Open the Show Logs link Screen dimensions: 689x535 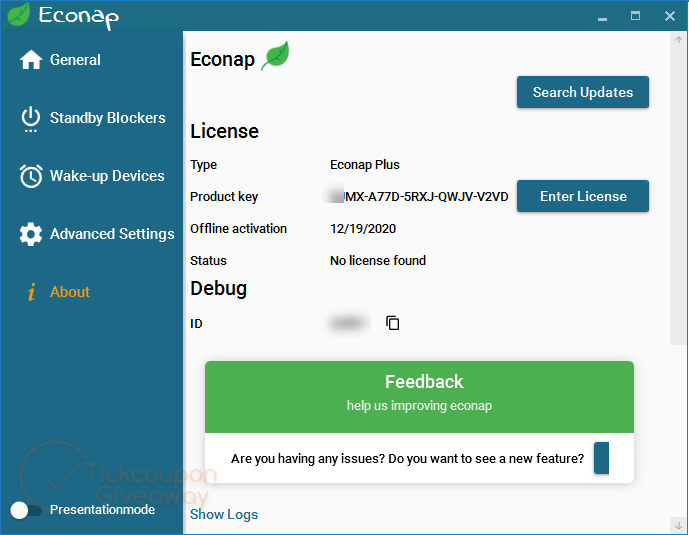pos(224,514)
